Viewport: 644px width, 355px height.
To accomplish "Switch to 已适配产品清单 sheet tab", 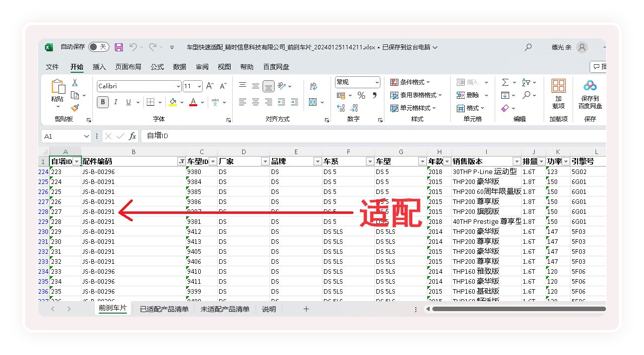I will pos(164,309).
